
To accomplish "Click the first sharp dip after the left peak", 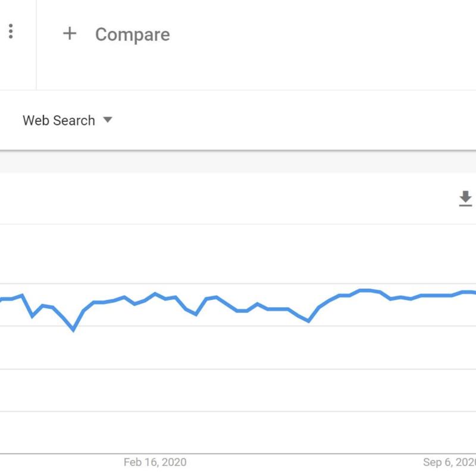I will (x=33, y=317).
